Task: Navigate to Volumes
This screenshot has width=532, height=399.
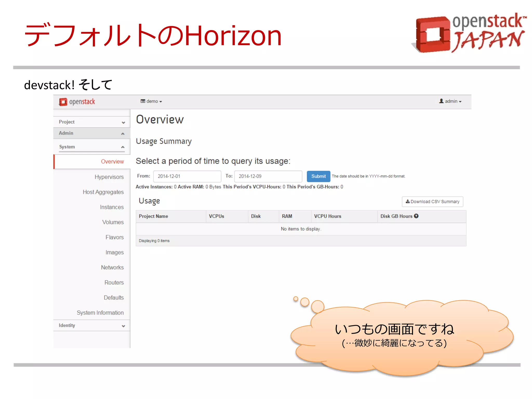Action: 113,222
